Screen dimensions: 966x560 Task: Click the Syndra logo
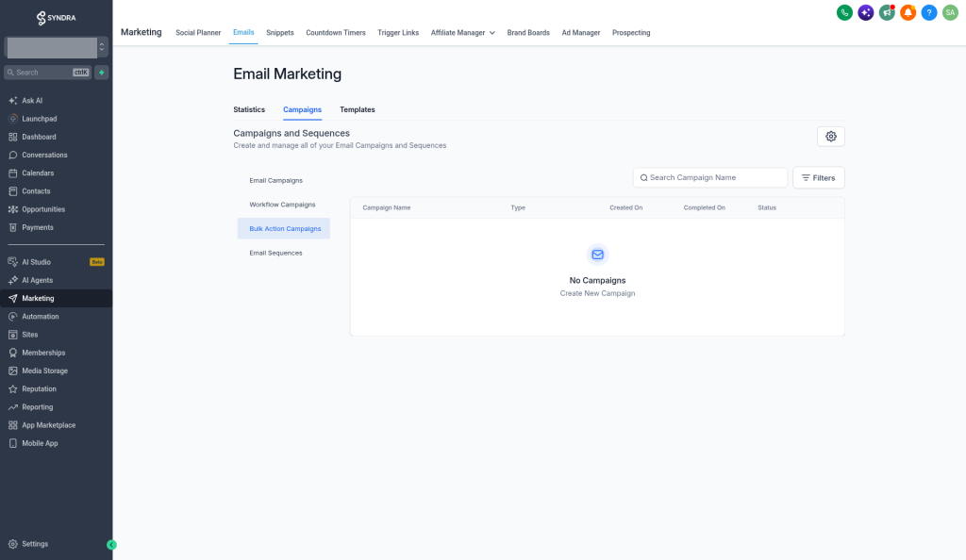coord(56,18)
